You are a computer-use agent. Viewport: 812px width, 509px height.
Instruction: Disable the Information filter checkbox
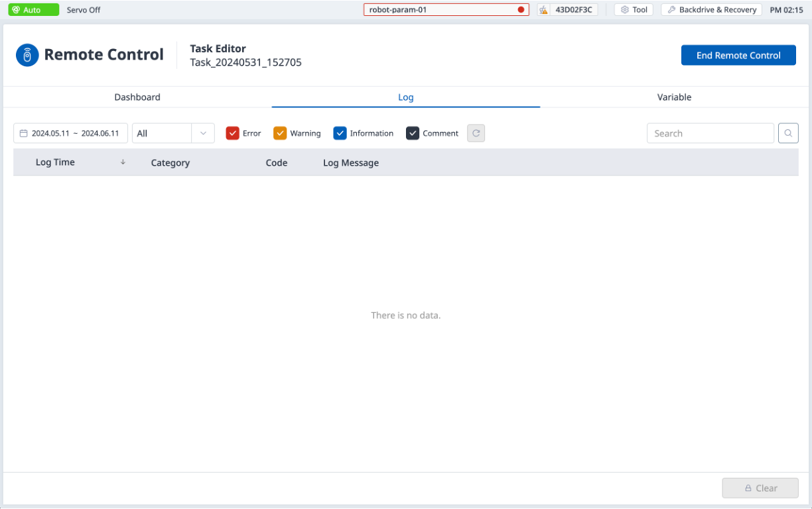click(340, 133)
